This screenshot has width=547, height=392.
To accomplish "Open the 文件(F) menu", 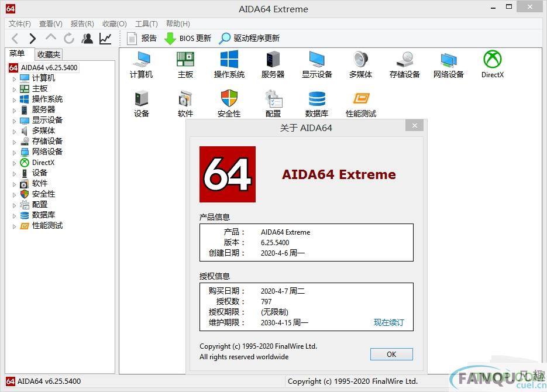I will (x=19, y=24).
